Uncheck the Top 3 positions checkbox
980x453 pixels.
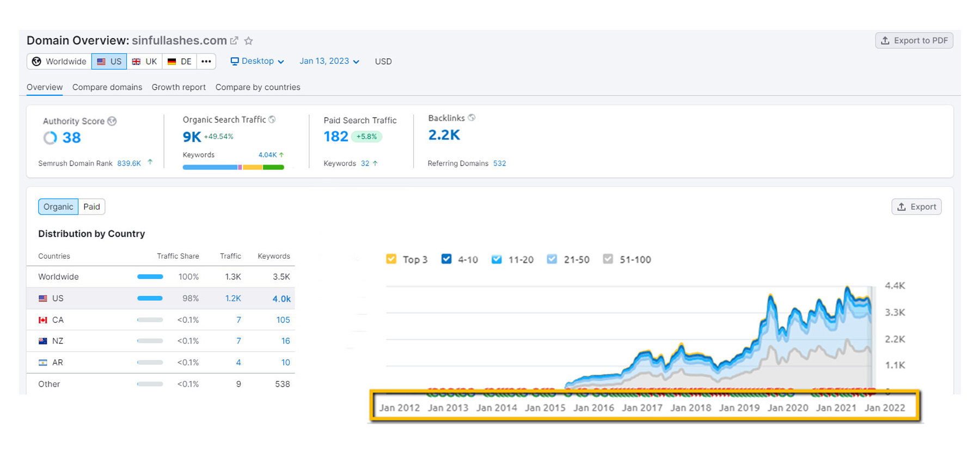[x=391, y=259]
